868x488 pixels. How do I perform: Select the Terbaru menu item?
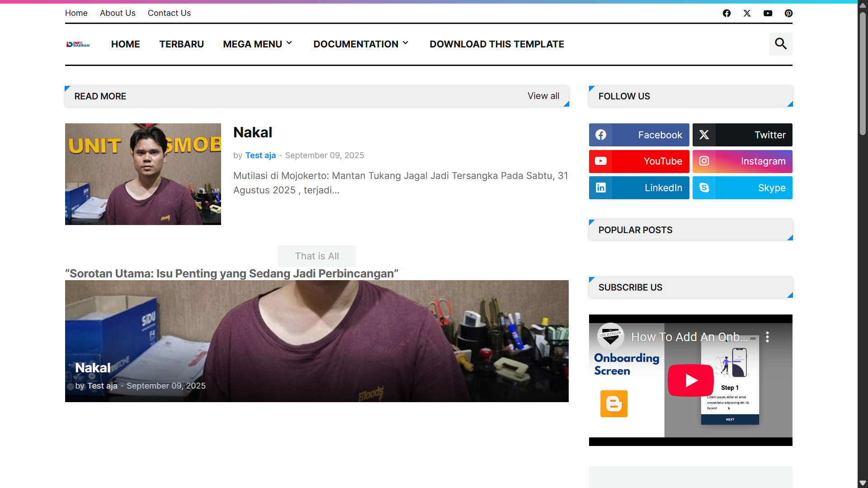(x=181, y=44)
